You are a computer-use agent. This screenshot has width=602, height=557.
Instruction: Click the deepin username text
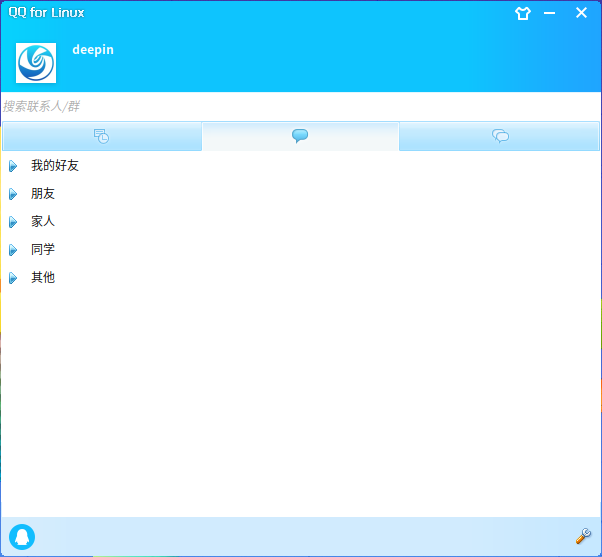pyautogui.click(x=93, y=50)
